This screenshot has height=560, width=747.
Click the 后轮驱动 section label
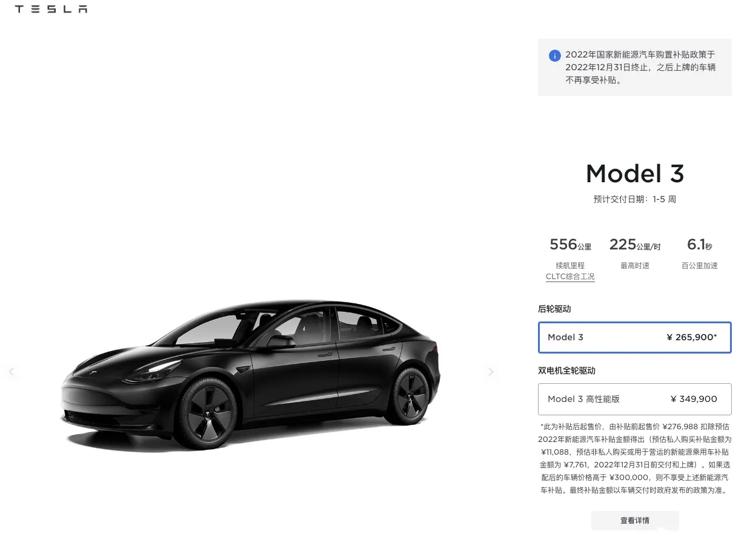[x=554, y=309]
